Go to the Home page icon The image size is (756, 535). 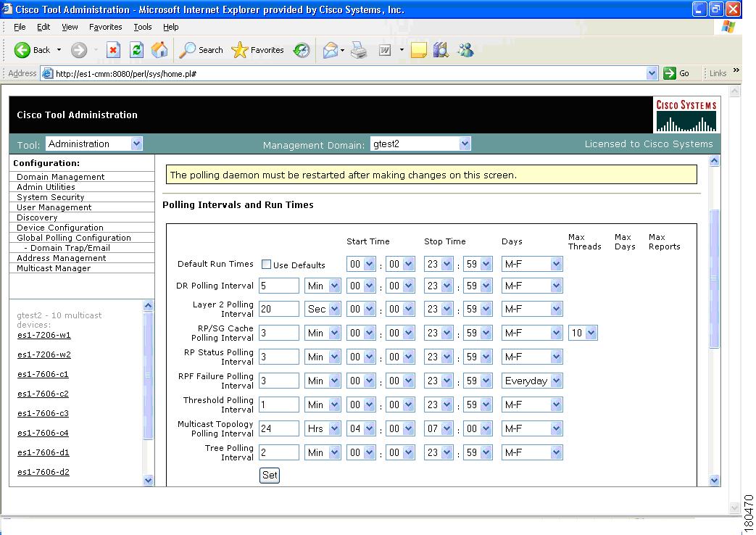coord(159,50)
